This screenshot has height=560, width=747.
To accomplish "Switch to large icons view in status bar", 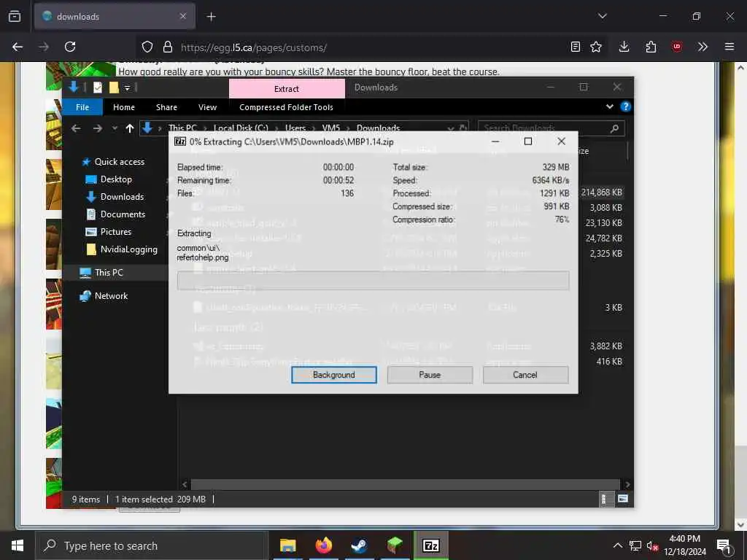I will (x=623, y=499).
